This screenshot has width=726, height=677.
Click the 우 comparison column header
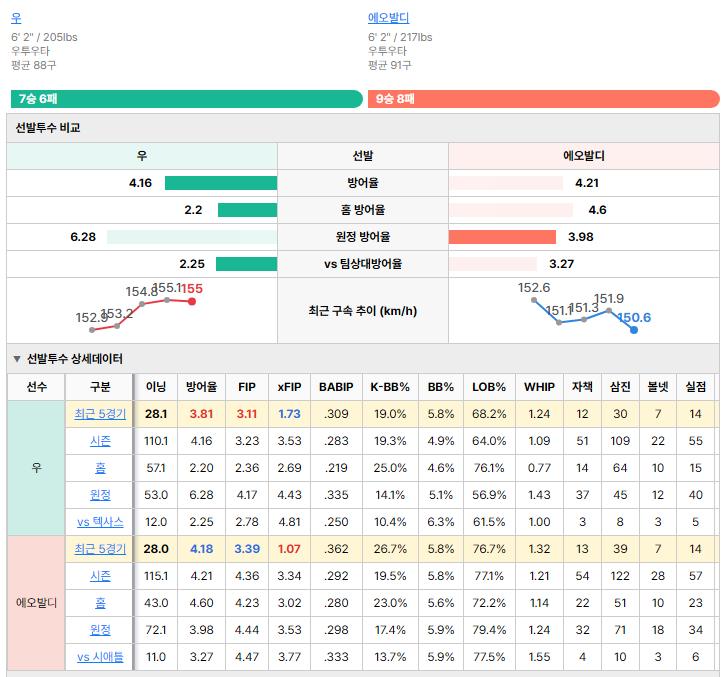(142, 156)
